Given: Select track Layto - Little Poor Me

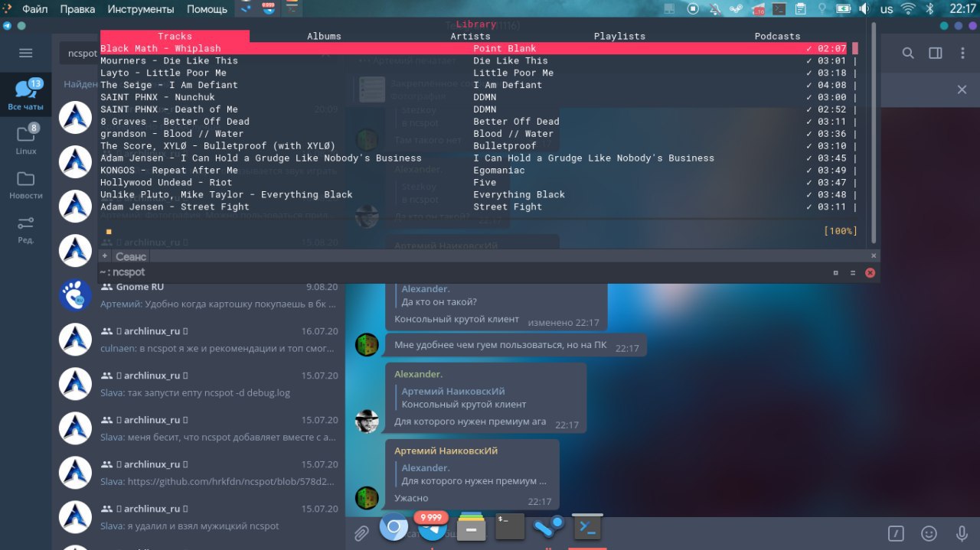Looking at the screenshot, I should tap(163, 73).
